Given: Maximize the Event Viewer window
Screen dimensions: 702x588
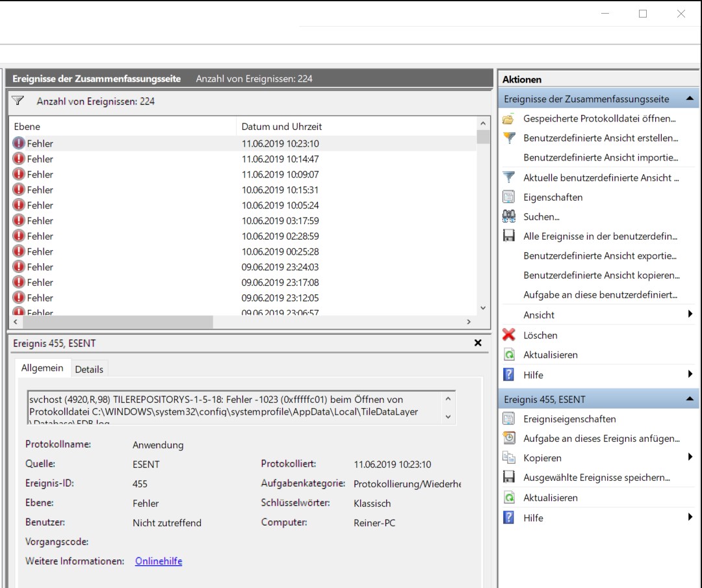Looking at the screenshot, I should pos(643,14).
